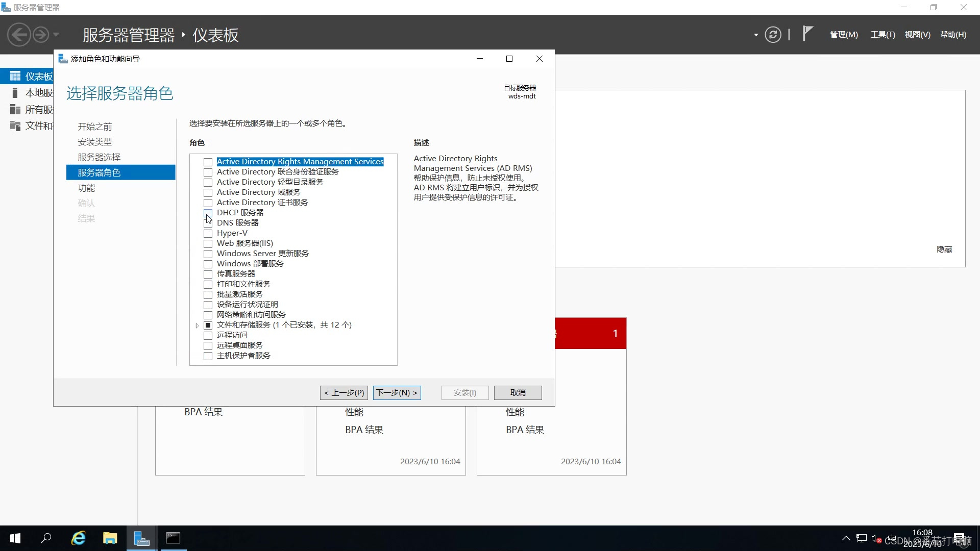Open File Explorer from taskbar
This screenshot has height=551, width=980.
[110, 538]
